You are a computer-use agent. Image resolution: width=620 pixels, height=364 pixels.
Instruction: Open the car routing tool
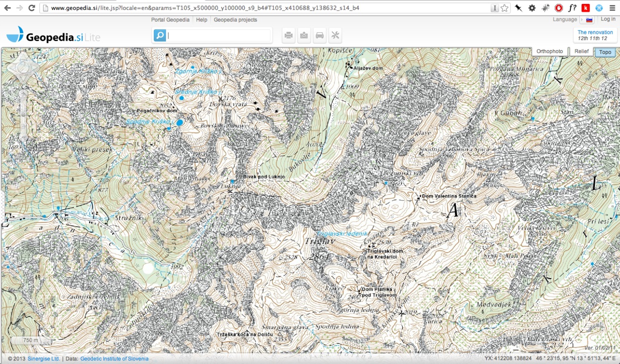(x=319, y=35)
